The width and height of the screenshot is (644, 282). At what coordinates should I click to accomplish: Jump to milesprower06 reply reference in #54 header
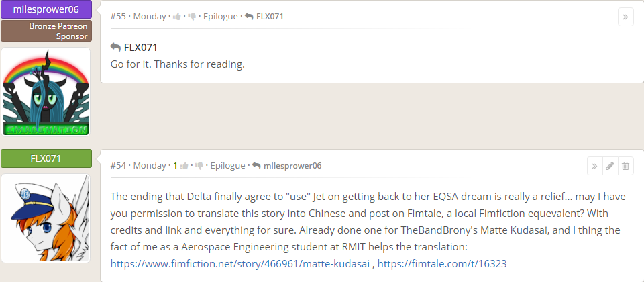(286, 165)
